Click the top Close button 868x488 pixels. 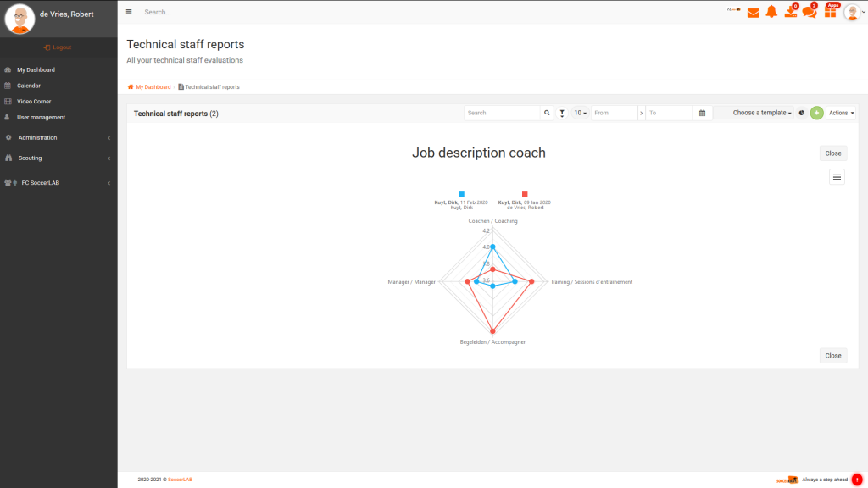point(832,153)
